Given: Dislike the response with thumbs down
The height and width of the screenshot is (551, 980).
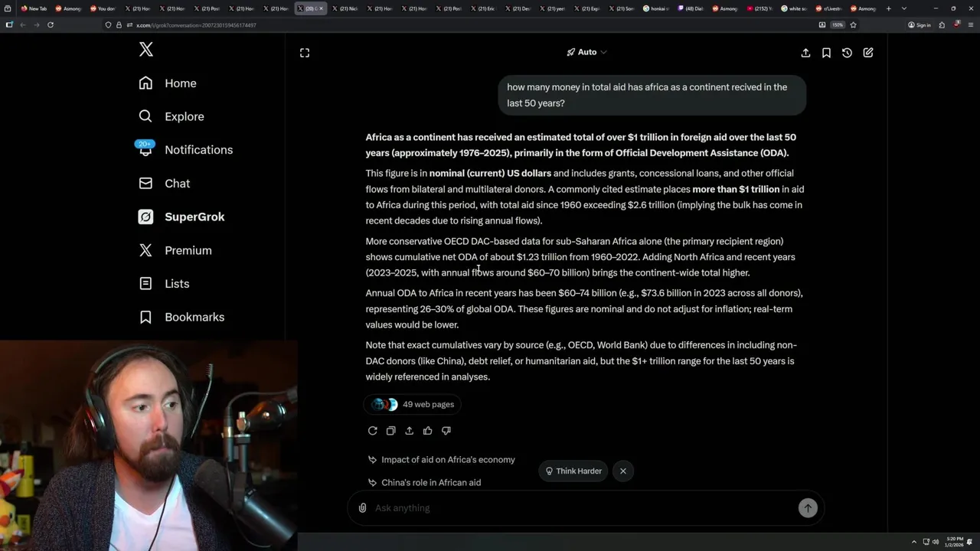Looking at the screenshot, I should (446, 431).
